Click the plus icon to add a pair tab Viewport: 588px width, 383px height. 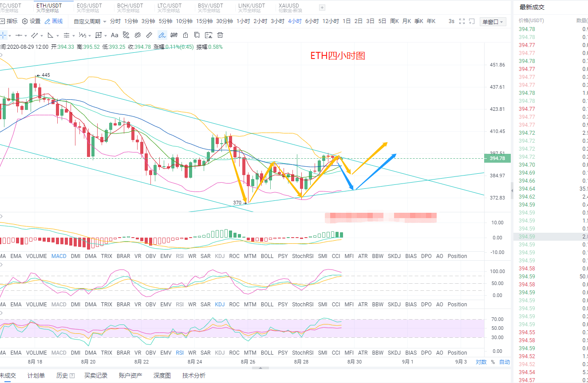click(322, 7)
